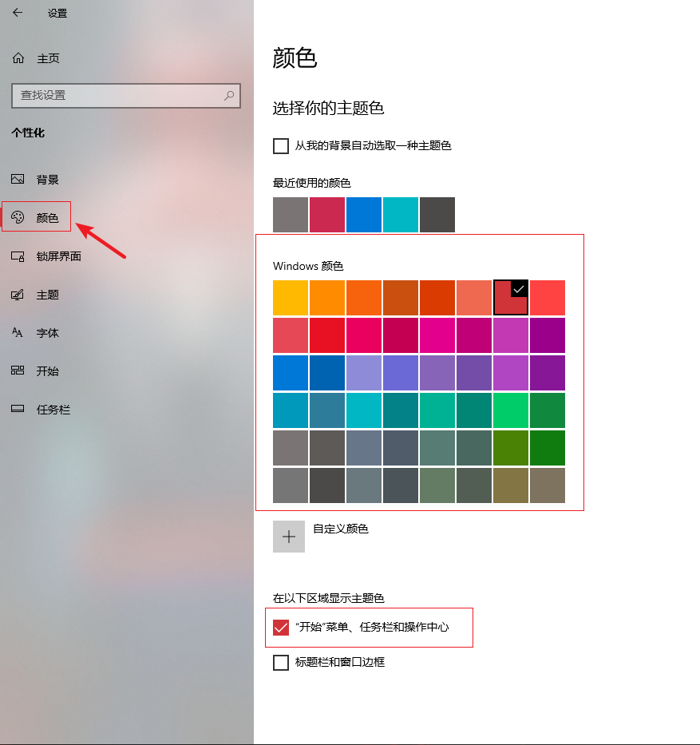Check the 标题栏和窗口边框 checkbox
The height and width of the screenshot is (745, 700).
point(281,663)
